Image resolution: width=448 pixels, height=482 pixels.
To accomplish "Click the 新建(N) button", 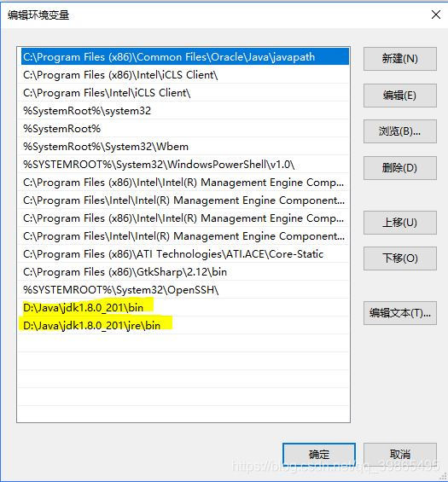I will coord(399,59).
